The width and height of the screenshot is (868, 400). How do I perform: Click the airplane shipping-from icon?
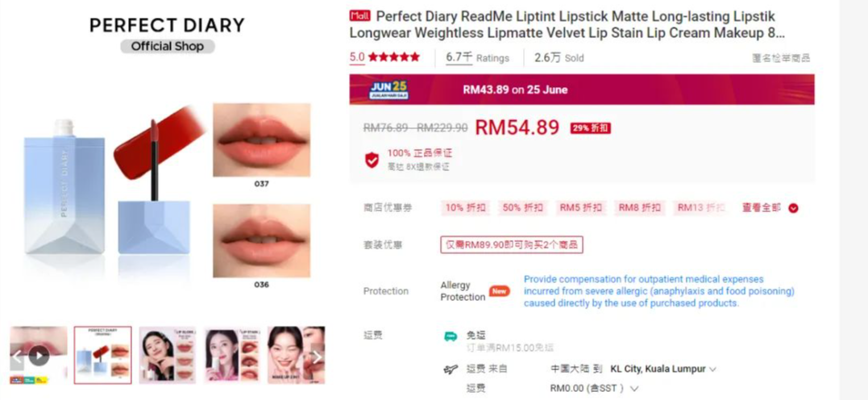click(x=451, y=369)
